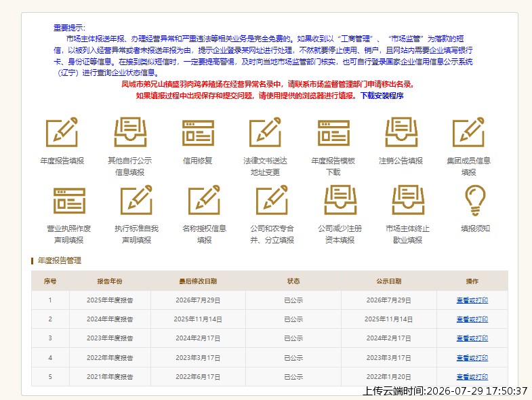This screenshot has width=532, height=400.
Task: Select 市场主体终止歇业填报 icon
Action: (408, 199)
